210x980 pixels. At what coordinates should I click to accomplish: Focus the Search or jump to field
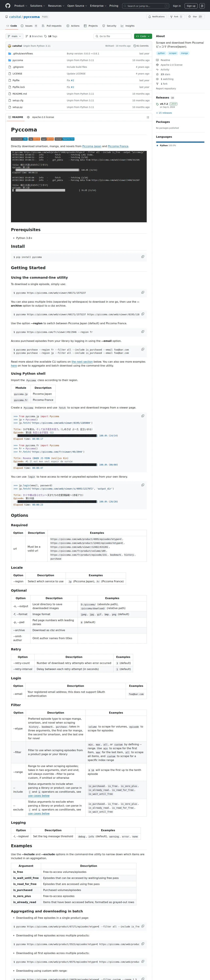[x=146, y=6]
